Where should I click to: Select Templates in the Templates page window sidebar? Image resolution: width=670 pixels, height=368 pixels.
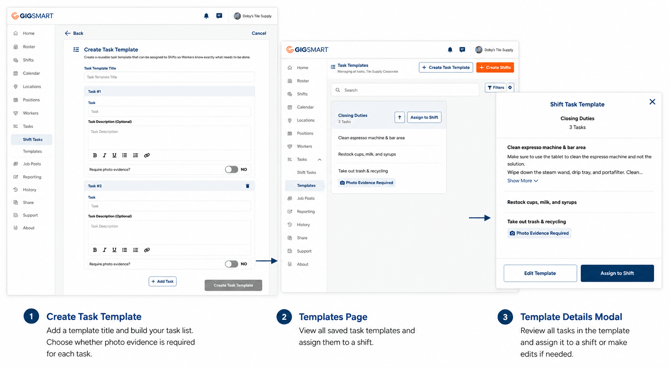[x=306, y=185]
